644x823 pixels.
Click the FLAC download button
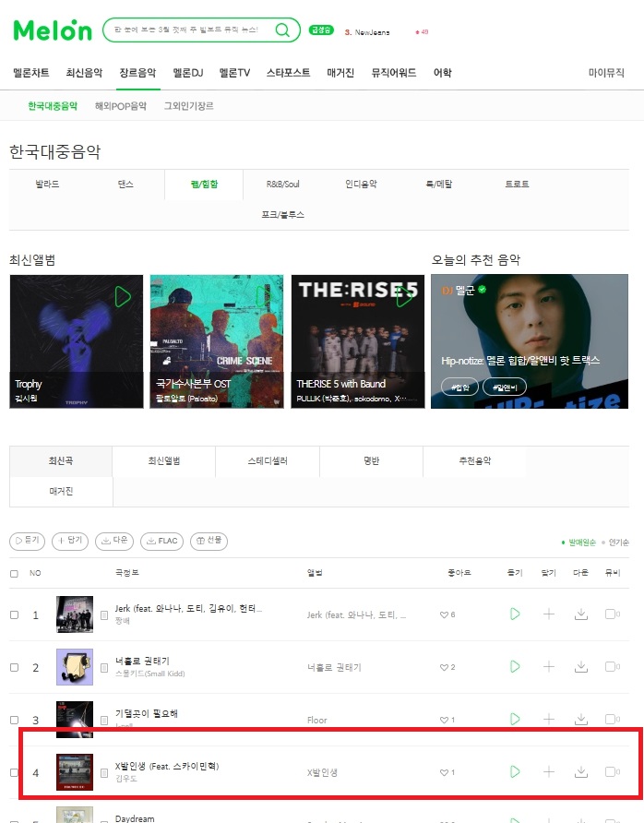click(161, 541)
